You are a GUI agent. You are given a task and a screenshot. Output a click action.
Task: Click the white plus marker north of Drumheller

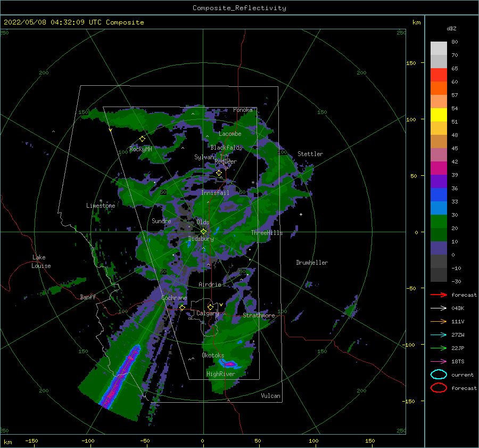(301, 214)
